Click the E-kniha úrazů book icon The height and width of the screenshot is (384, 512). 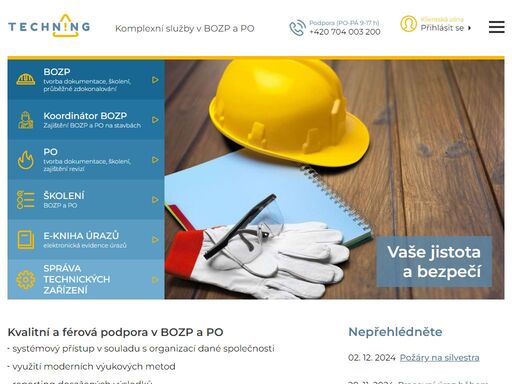coord(26,240)
